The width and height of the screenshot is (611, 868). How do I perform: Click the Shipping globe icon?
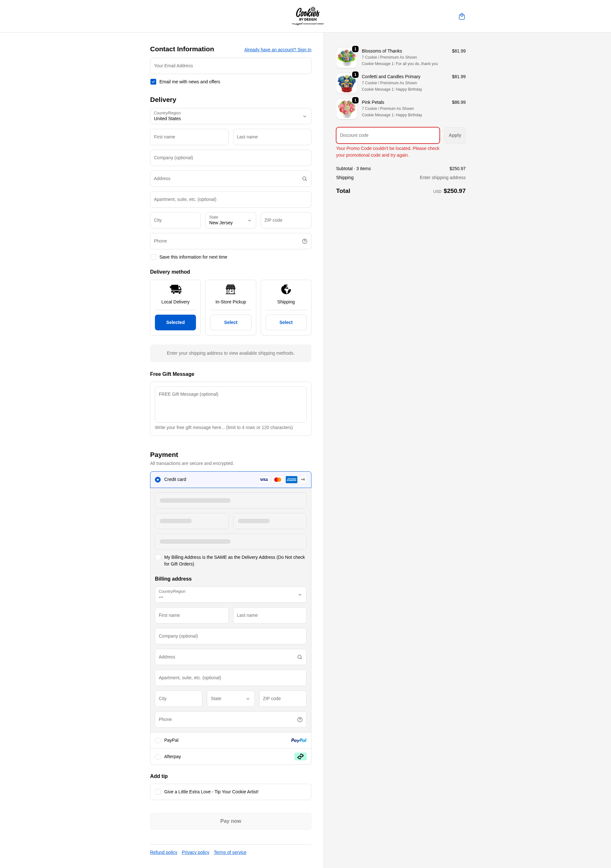pos(286,289)
